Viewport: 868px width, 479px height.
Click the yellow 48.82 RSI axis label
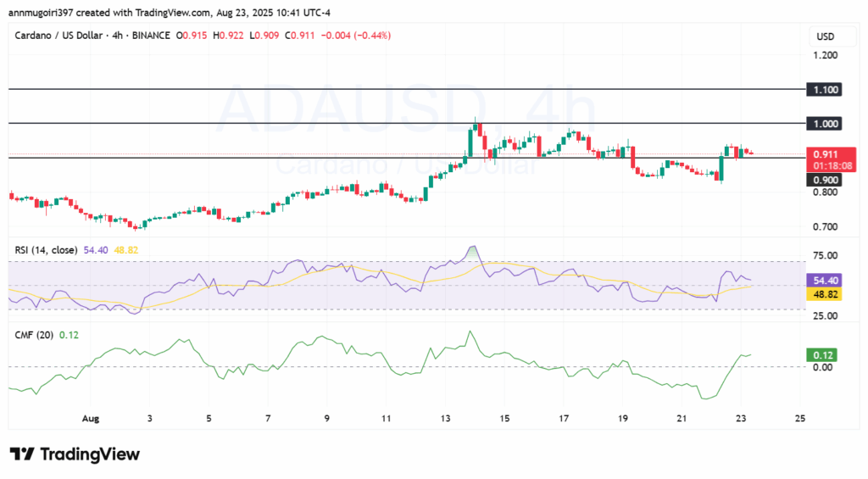[x=824, y=294]
